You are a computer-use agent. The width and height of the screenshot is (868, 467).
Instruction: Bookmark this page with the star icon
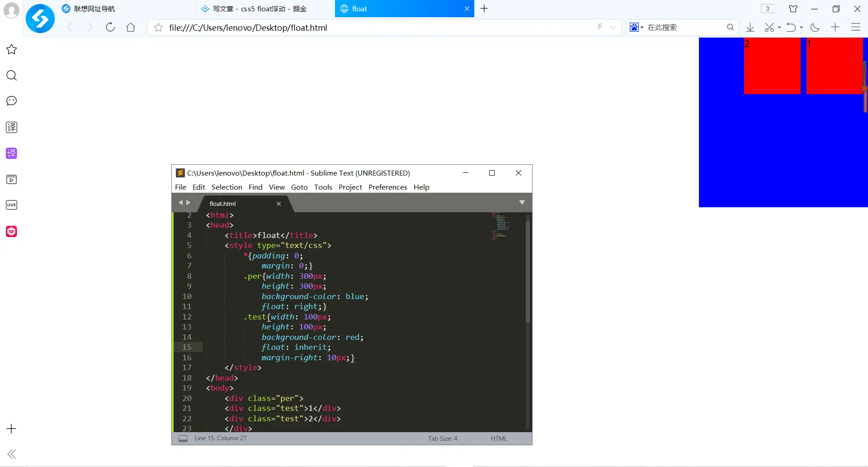coord(158,28)
